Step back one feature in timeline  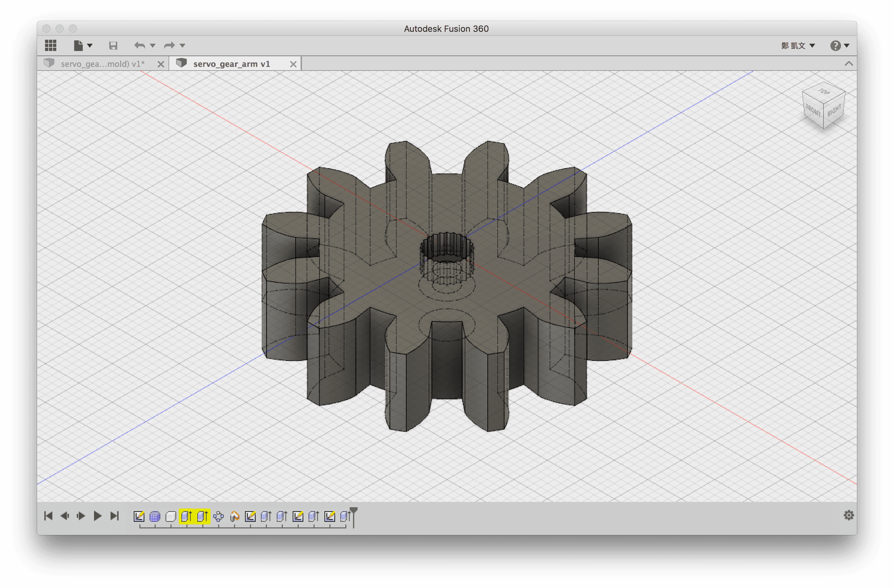(x=65, y=516)
